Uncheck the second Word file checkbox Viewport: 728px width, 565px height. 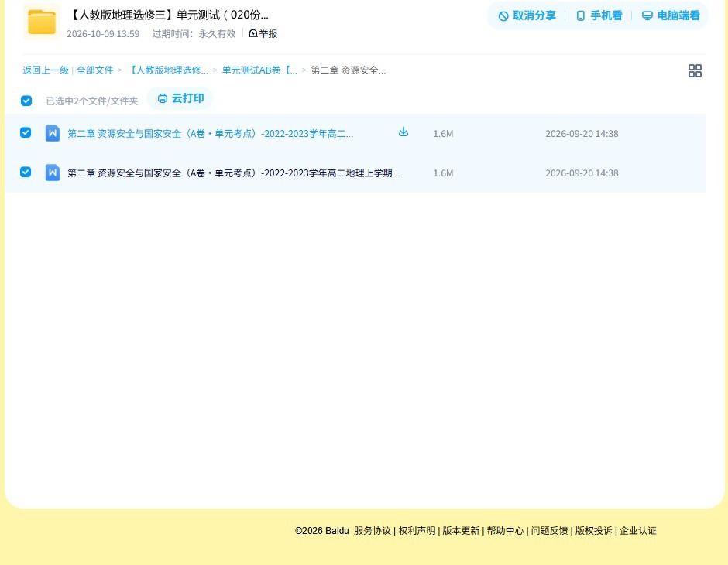(x=26, y=172)
